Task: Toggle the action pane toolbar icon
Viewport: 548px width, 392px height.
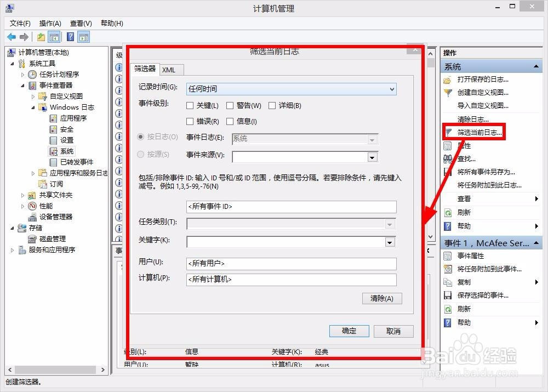Action: click(x=84, y=37)
